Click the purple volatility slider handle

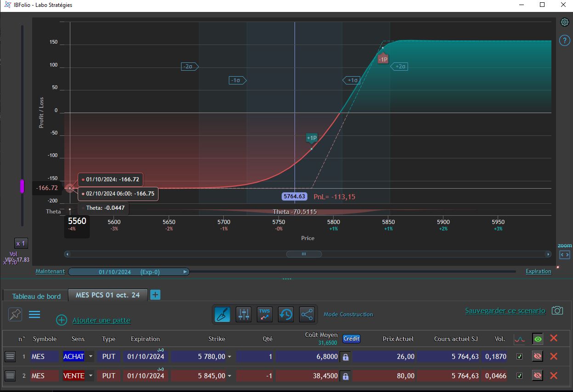22,186
